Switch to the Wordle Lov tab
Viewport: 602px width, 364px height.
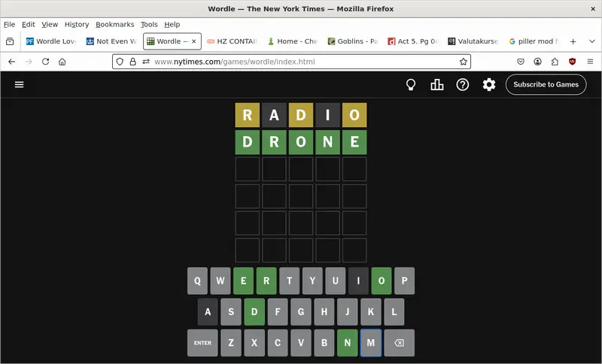[51, 41]
